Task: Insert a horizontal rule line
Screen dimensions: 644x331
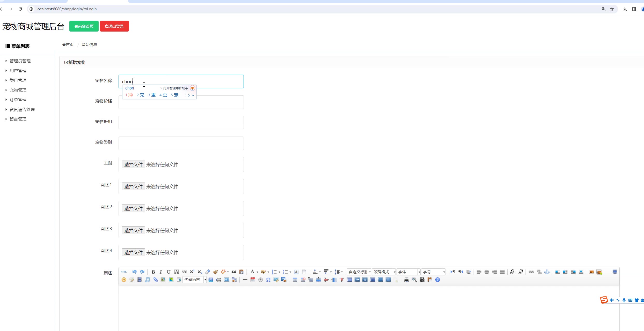Action: pos(245,280)
